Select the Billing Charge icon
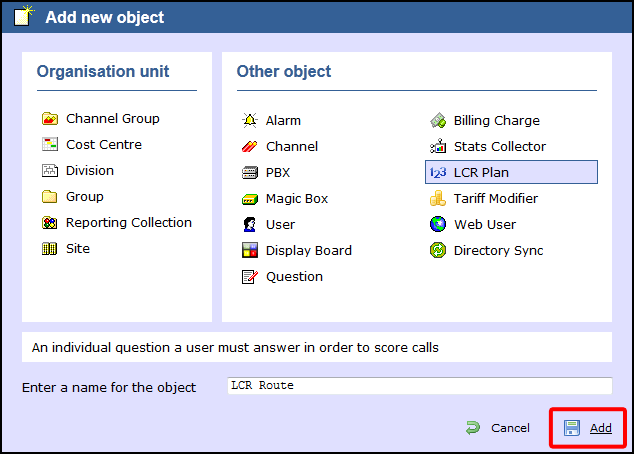Screen dimensions: 634x454 coord(438,121)
